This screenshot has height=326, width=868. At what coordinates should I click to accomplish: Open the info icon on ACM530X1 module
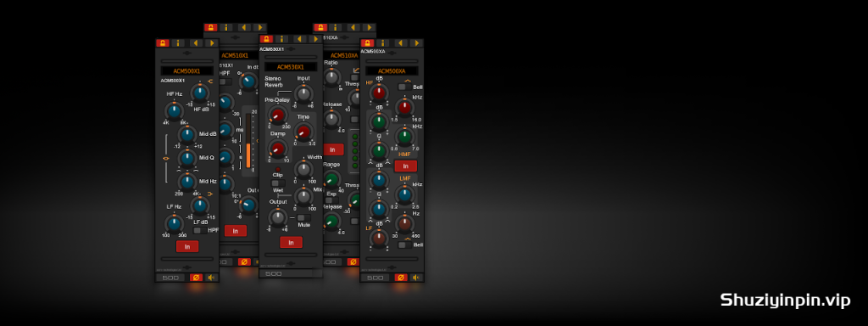pyautogui.click(x=281, y=39)
